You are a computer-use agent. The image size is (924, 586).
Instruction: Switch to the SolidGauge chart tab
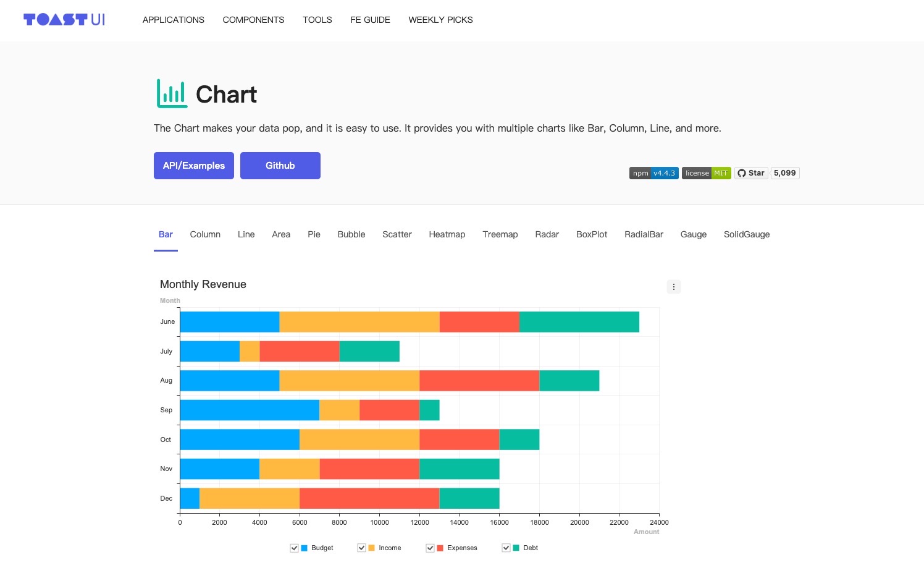coord(747,234)
